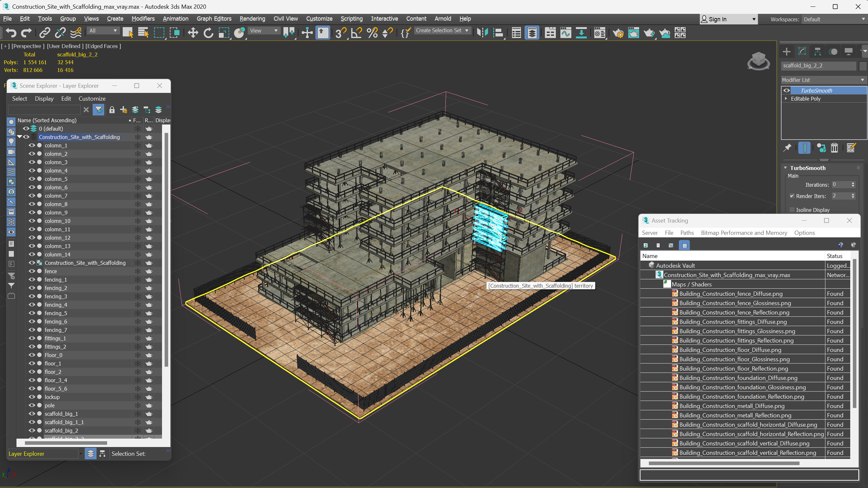Screen dimensions: 868x488
Task: Open the Hierarchy panel icon
Action: pos(817,52)
